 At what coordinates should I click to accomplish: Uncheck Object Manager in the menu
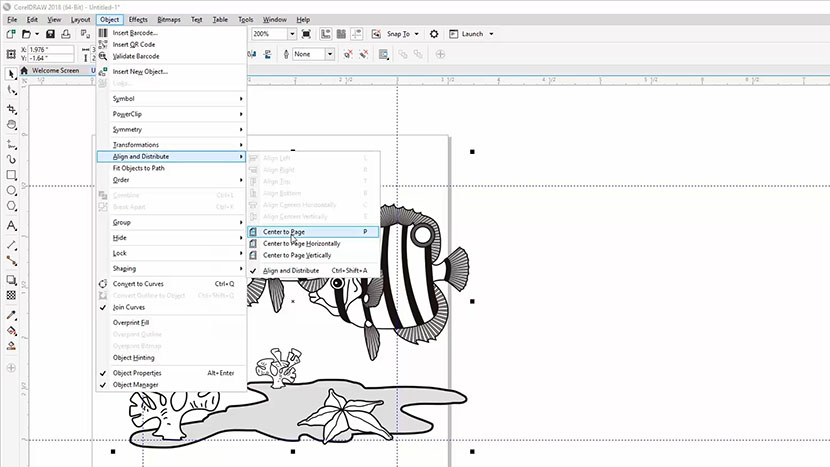pos(136,385)
